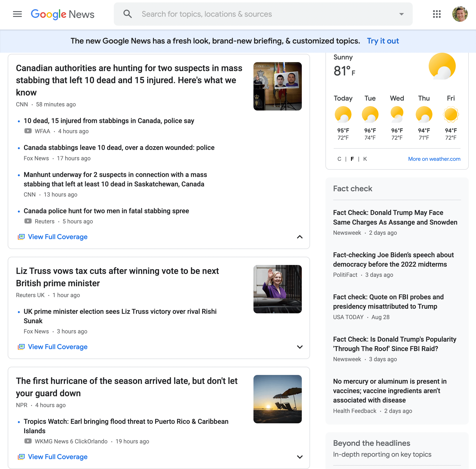Screen dimensions: 476x469
Task: Click View Full Coverage for Liz Truss
Action: point(58,347)
